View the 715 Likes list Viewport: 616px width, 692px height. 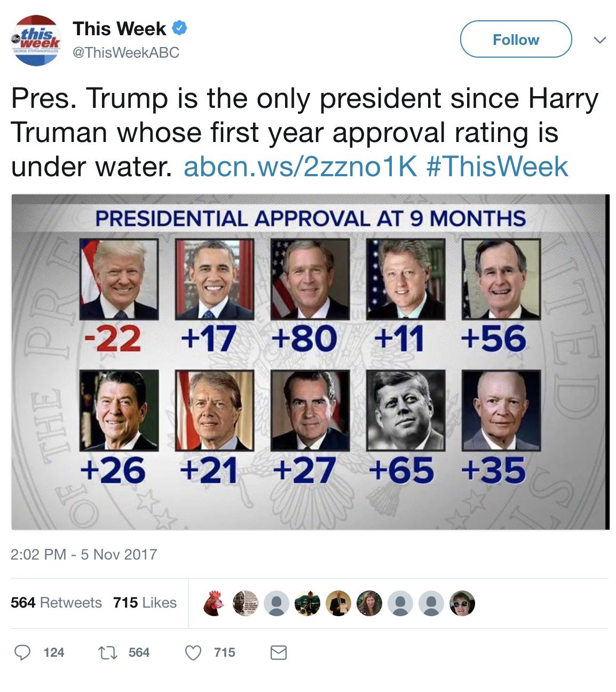(x=145, y=603)
